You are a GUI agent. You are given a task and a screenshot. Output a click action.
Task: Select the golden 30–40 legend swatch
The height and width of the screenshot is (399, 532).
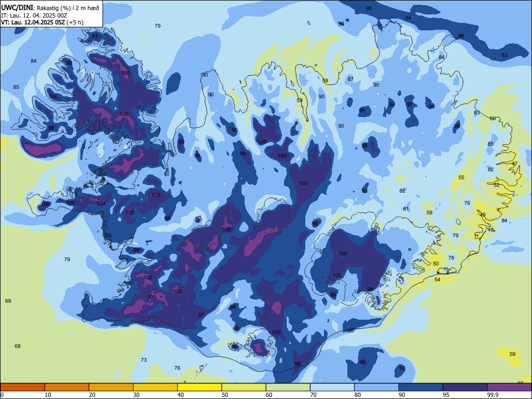pos(155,387)
